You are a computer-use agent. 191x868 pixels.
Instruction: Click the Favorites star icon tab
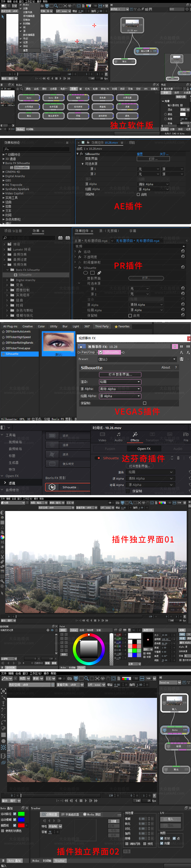pyautogui.click(x=116, y=327)
